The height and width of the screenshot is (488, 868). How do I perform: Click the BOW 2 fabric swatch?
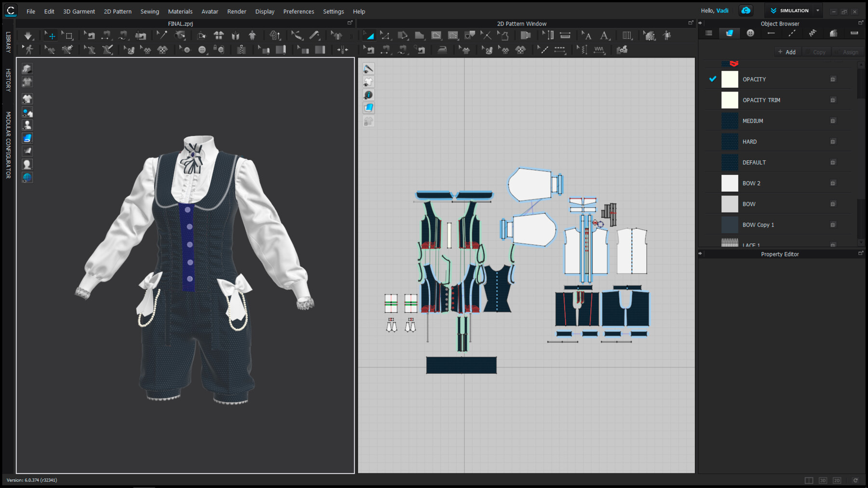(730, 183)
